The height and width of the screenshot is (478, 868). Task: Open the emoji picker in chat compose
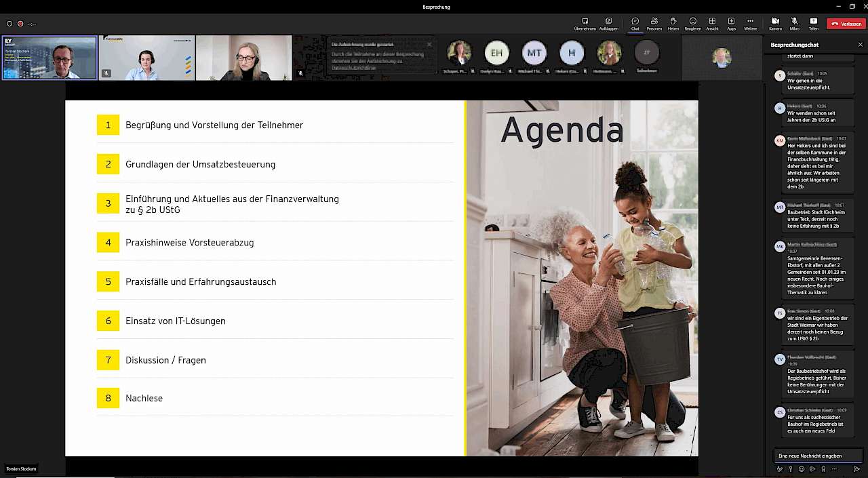[x=802, y=469]
